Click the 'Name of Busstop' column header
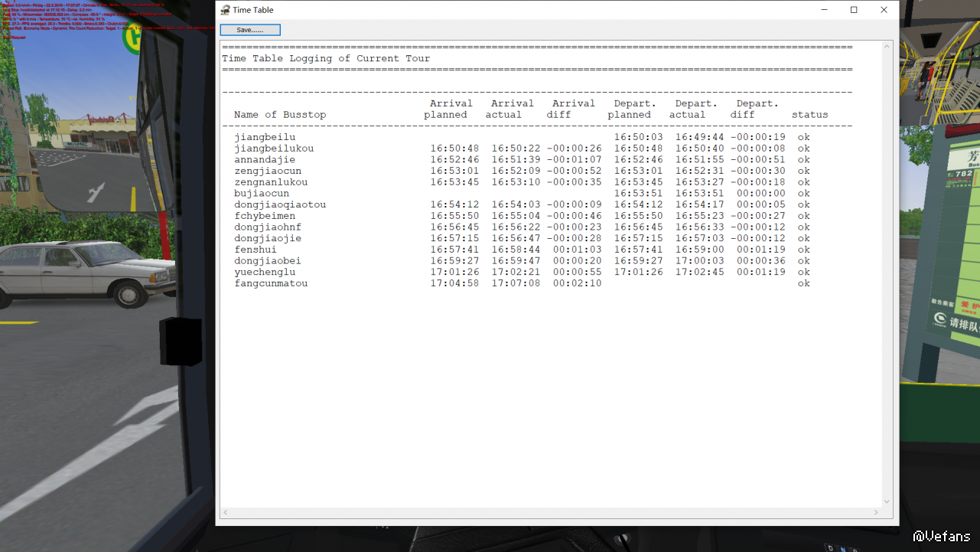The image size is (980, 552). 280,115
